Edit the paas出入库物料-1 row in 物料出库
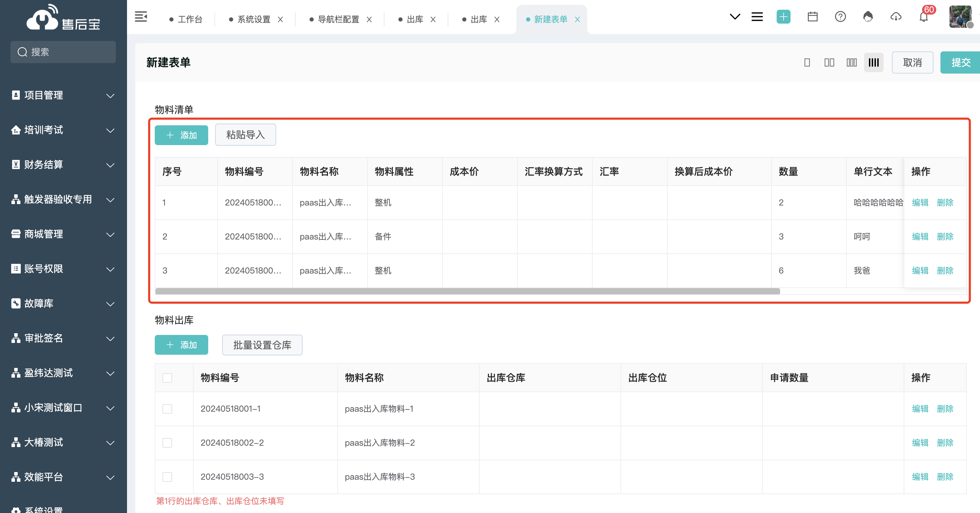 (x=920, y=409)
